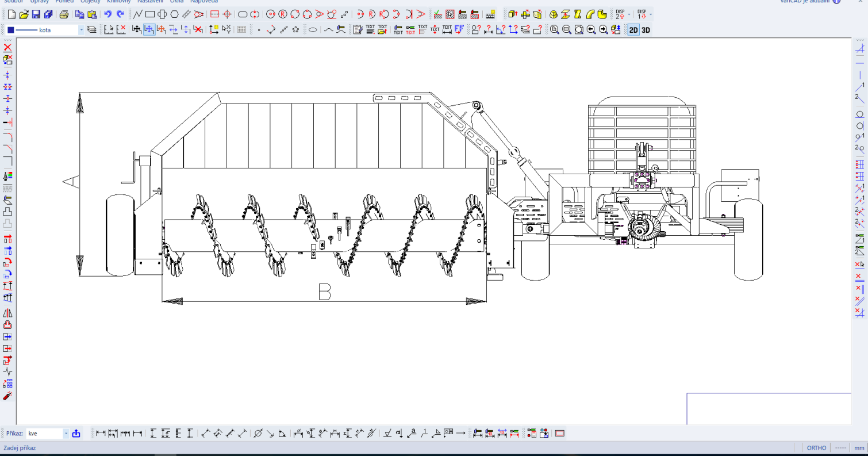Select the polyline drawing tool
The height and width of the screenshot is (456, 868).
click(137, 14)
